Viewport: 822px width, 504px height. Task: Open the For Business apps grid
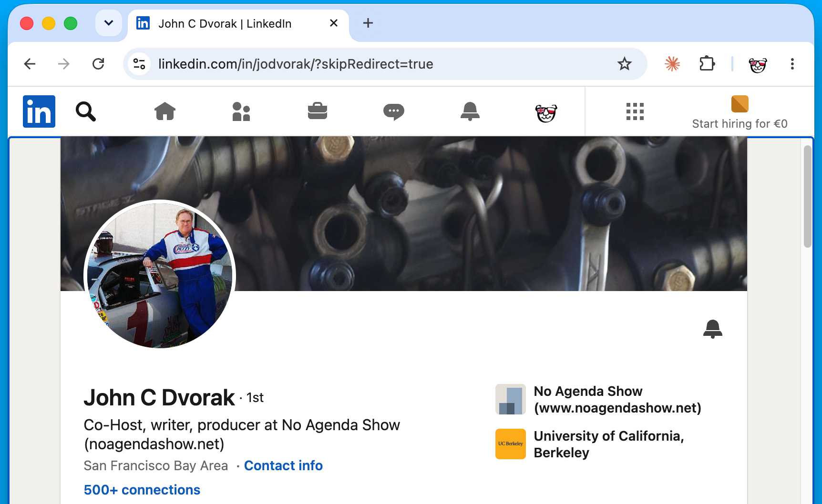pyautogui.click(x=635, y=111)
